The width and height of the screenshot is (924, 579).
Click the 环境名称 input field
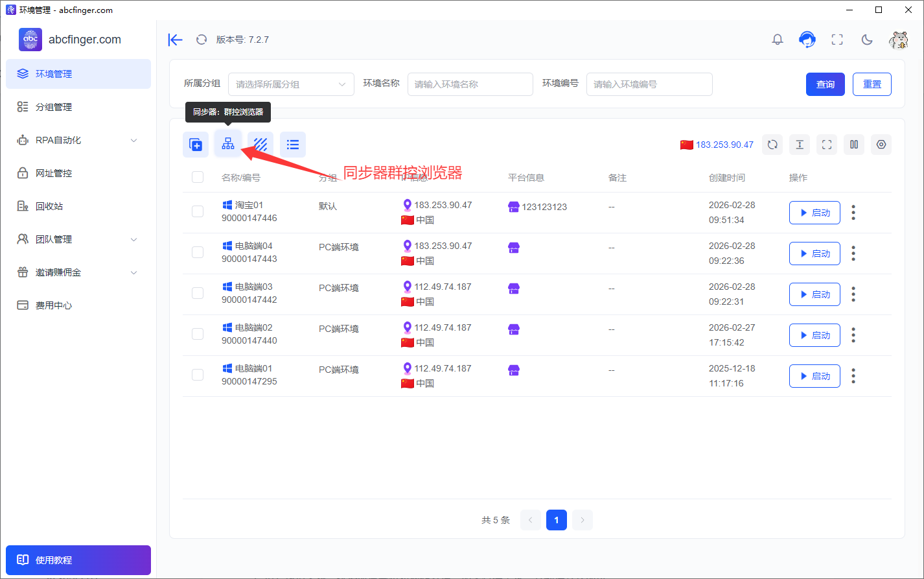470,84
